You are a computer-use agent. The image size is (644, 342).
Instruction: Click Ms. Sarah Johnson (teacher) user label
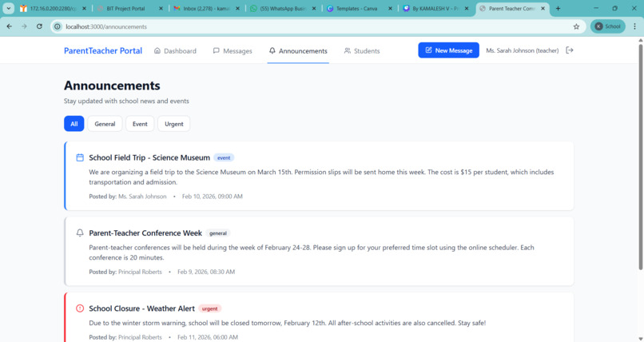pos(522,50)
